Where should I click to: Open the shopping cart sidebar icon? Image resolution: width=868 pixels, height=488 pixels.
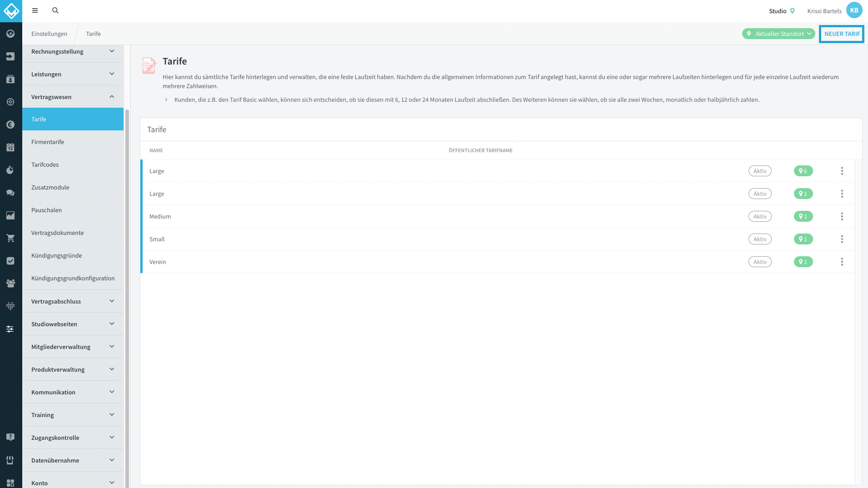pyautogui.click(x=10, y=238)
